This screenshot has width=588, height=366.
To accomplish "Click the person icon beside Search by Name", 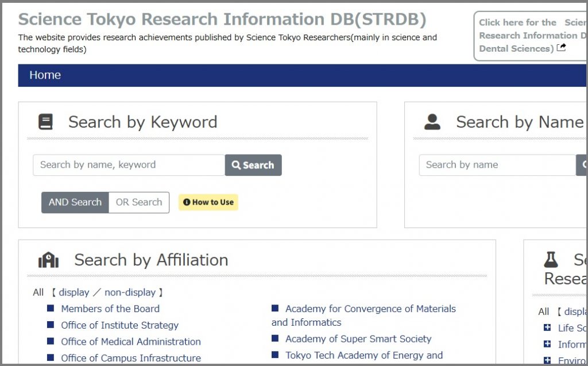I will (x=432, y=122).
